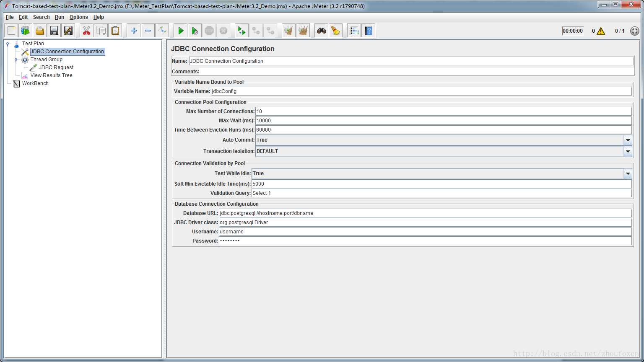644x362 pixels.
Task: Open the Test While Idle dropdown
Action: coord(628,173)
